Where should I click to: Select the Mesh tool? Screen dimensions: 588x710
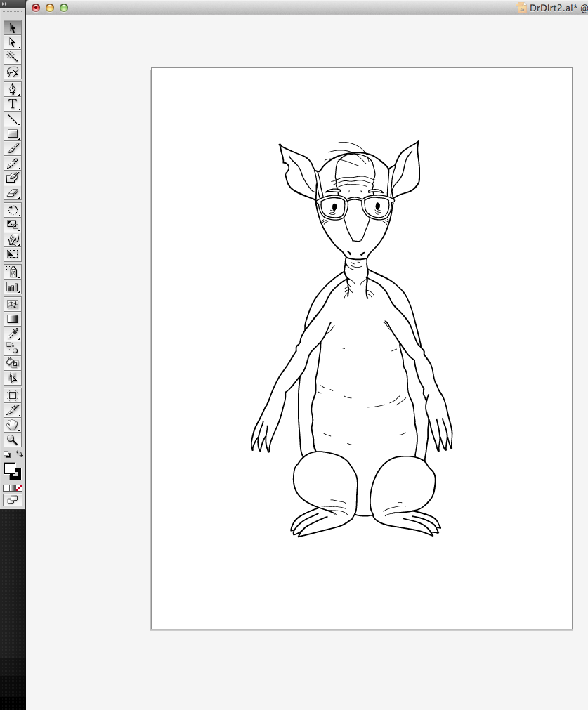[x=12, y=304]
